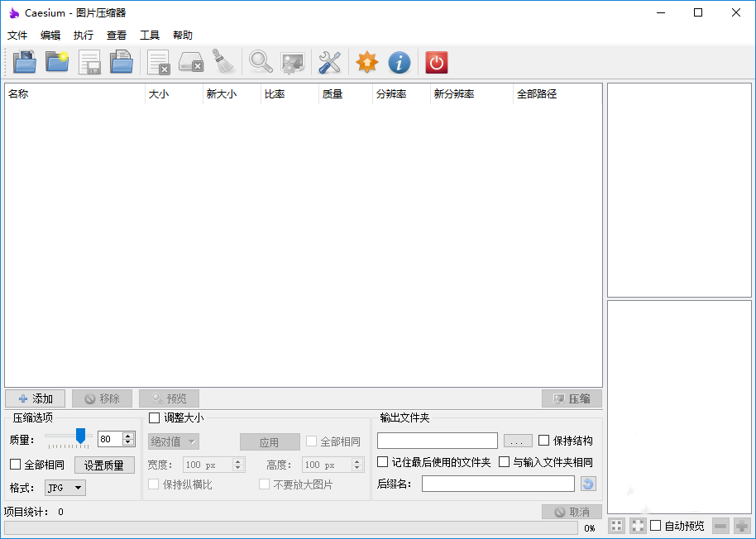Click the blue info about icon
This screenshot has height=539, width=756.
pos(400,62)
